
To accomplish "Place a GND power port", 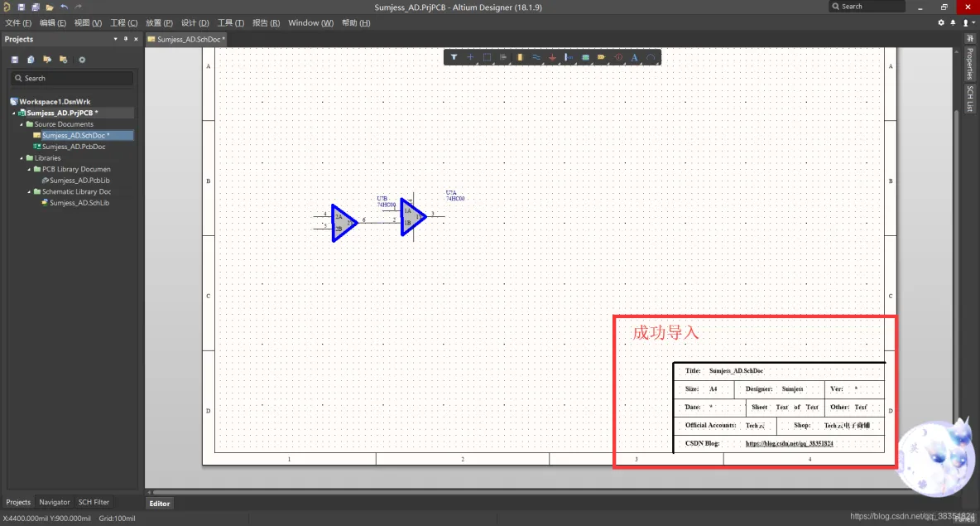I will [x=553, y=57].
